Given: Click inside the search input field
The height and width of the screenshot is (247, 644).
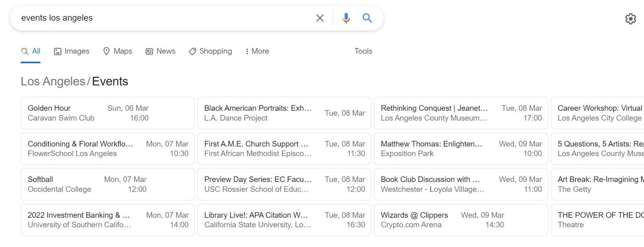Looking at the screenshot, I should tap(161, 18).
